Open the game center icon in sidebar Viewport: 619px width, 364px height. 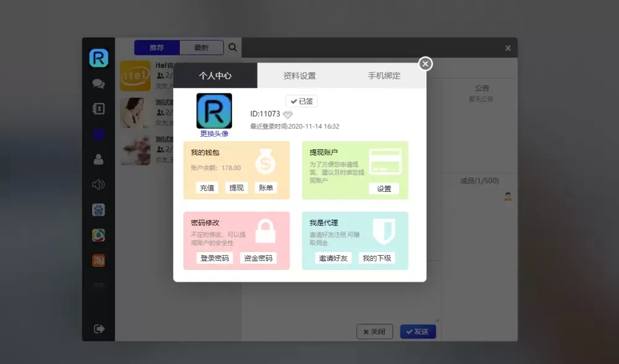[x=98, y=210]
